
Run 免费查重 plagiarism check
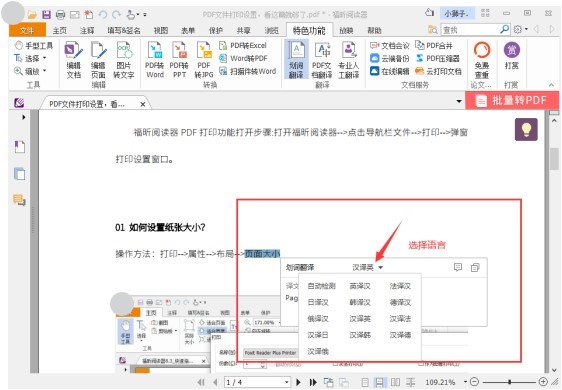482,60
